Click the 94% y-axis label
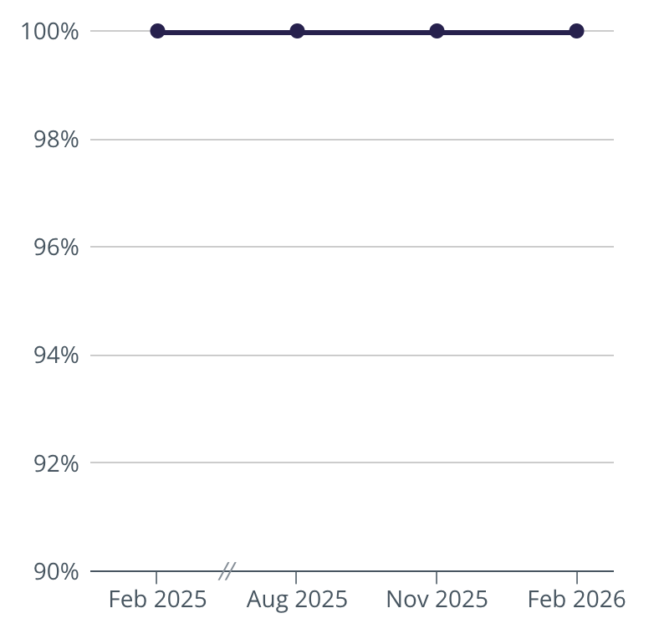 56,355
